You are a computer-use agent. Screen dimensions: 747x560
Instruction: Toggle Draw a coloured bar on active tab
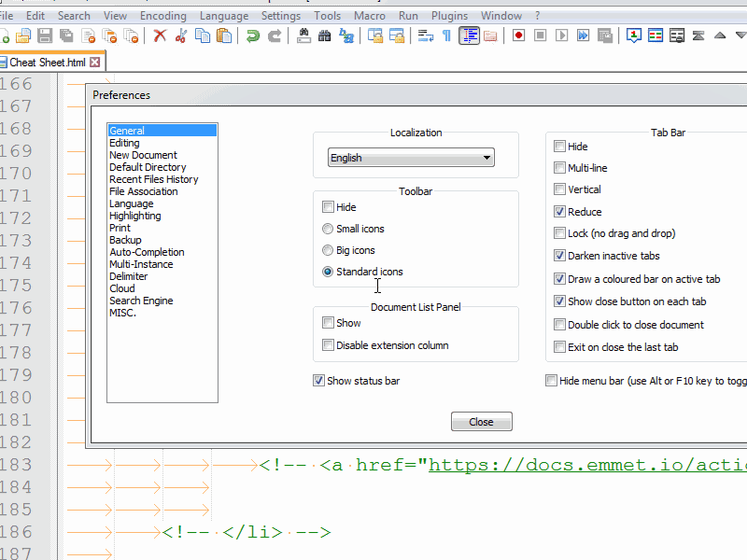559,278
